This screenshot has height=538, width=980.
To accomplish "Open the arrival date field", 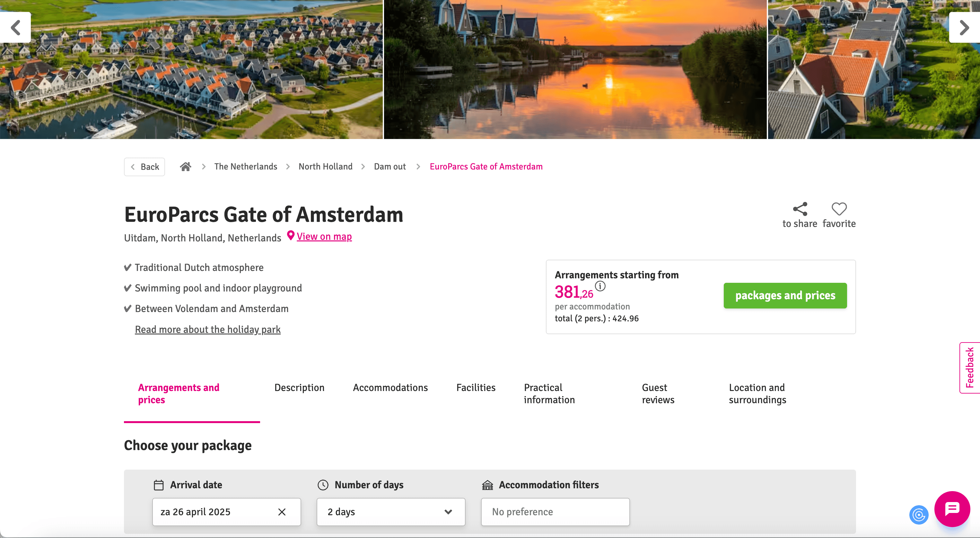I will coord(226,512).
